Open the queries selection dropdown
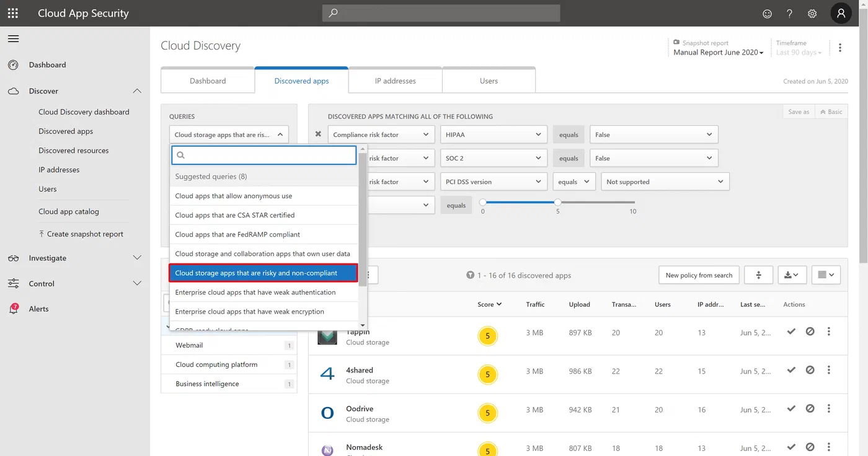Image resolution: width=868 pixels, height=456 pixels. [229, 134]
